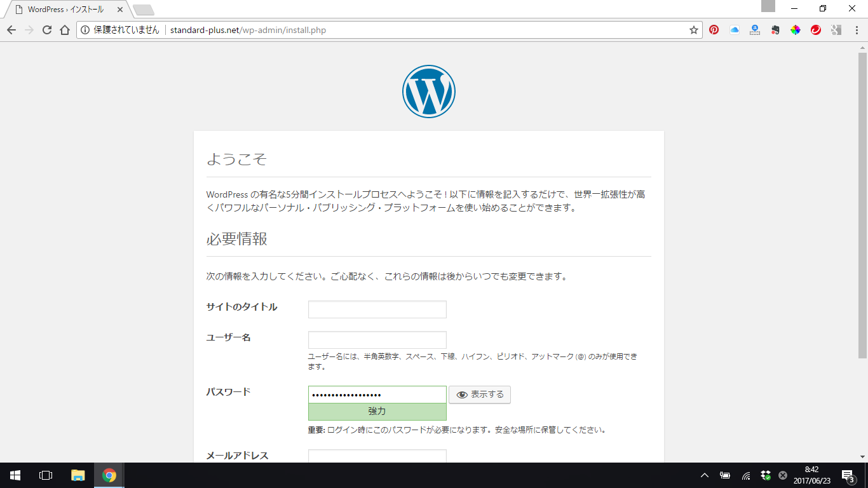Open the Trend Micro extension
The height and width of the screenshot is (488, 868).
[816, 30]
